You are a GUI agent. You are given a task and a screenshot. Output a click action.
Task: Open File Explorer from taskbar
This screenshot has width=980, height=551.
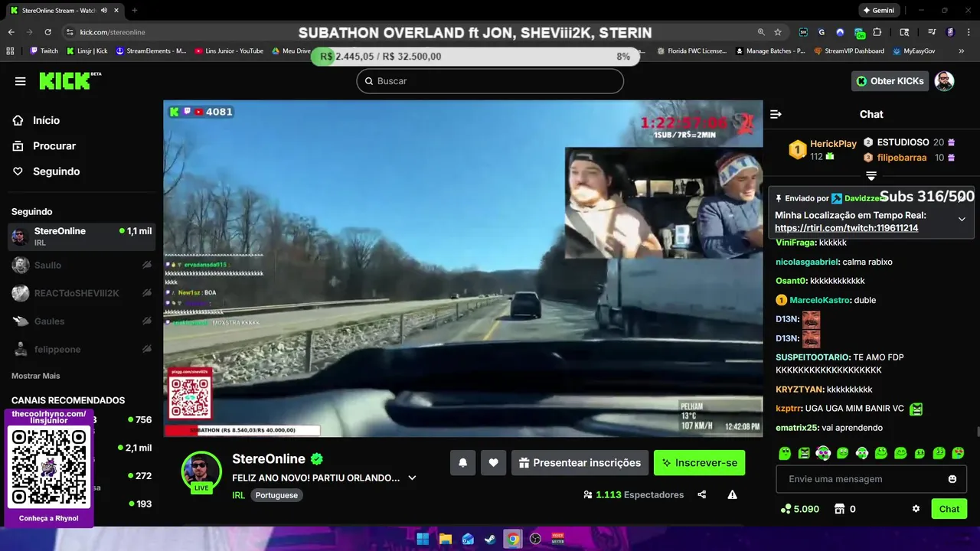point(446,539)
